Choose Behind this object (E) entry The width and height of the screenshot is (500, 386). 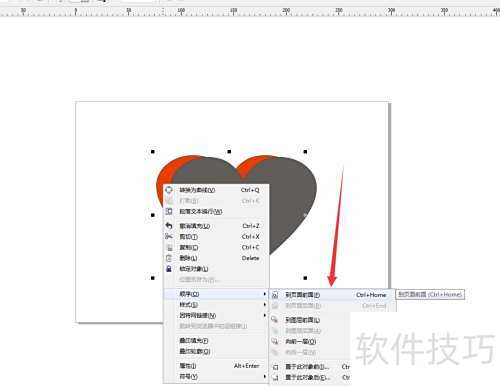(310, 378)
